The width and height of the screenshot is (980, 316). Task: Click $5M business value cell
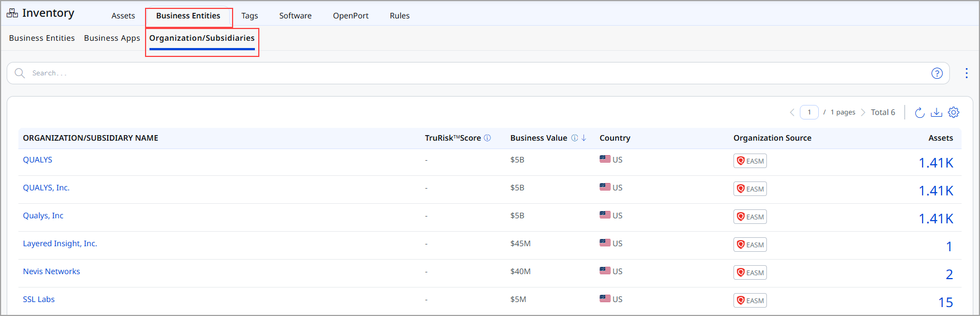tap(518, 299)
